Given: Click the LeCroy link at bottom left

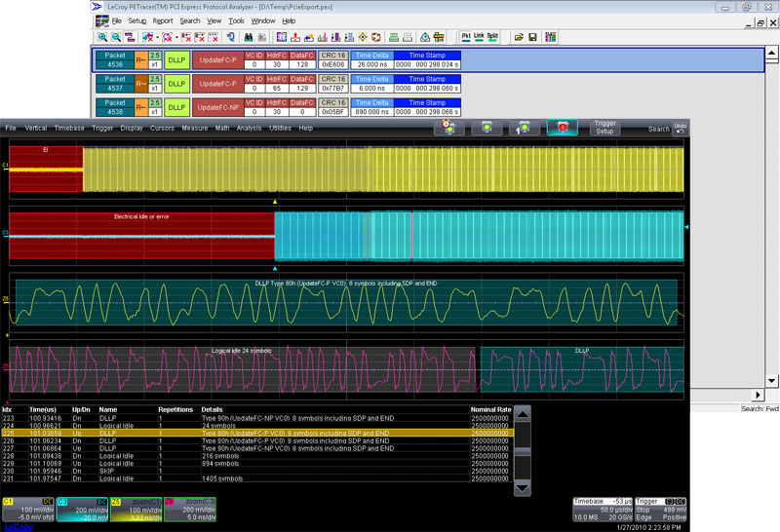Looking at the screenshot, I should point(19,526).
